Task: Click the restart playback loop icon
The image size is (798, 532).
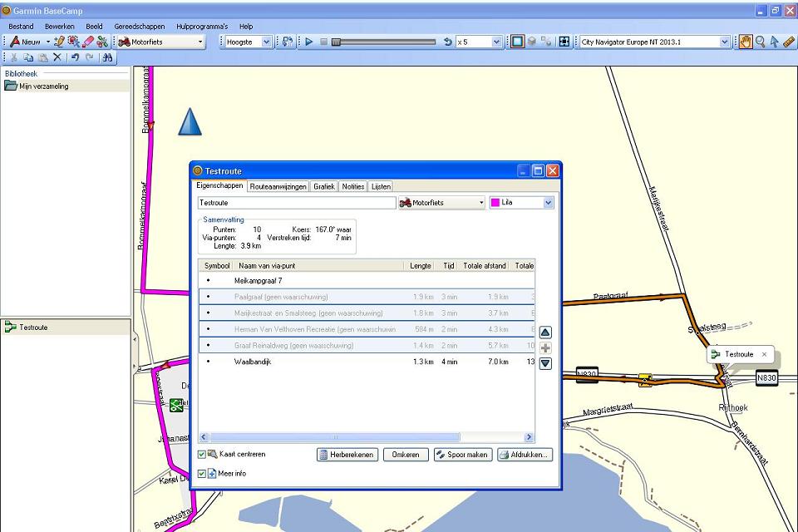Action: 448,42
